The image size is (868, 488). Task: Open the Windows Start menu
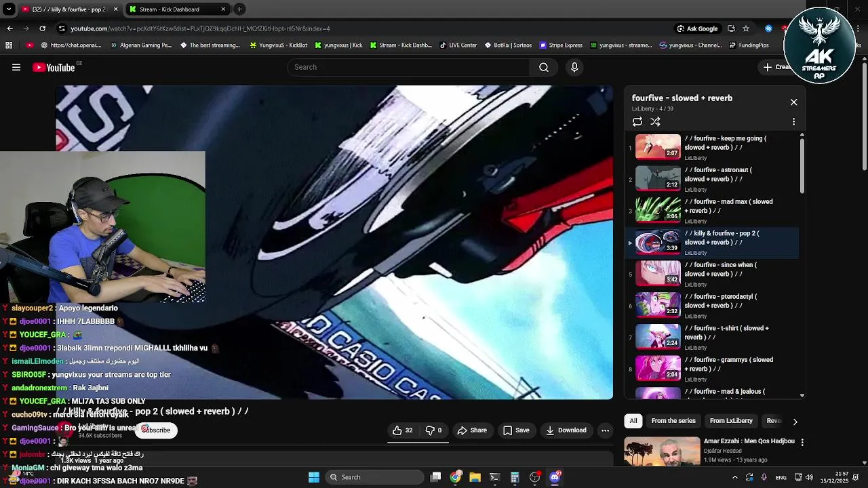(x=314, y=477)
